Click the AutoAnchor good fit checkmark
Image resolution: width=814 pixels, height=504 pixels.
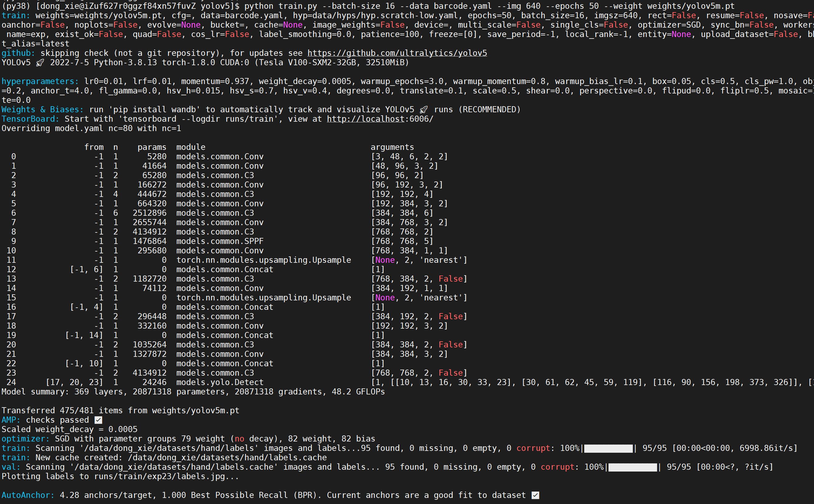(535, 495)
